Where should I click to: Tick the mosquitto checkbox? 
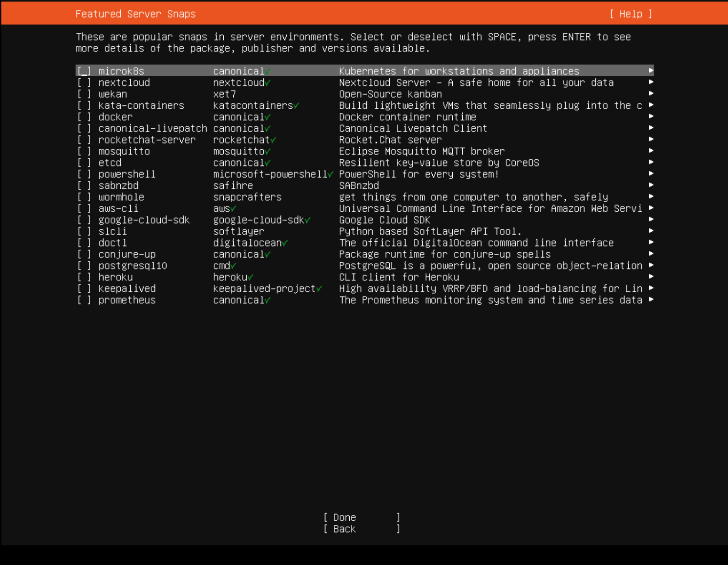84,151
